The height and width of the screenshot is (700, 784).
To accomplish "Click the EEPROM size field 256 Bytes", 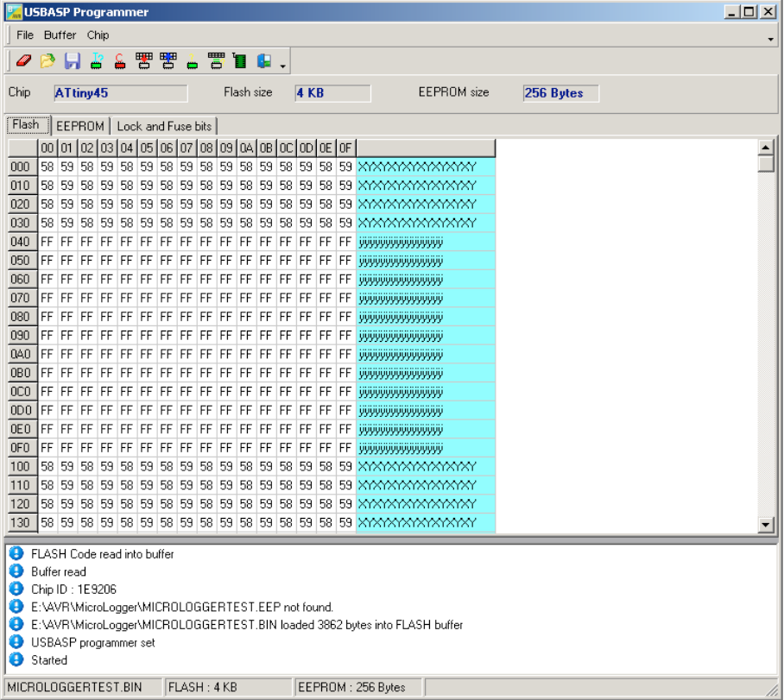I will pos(560,93).
